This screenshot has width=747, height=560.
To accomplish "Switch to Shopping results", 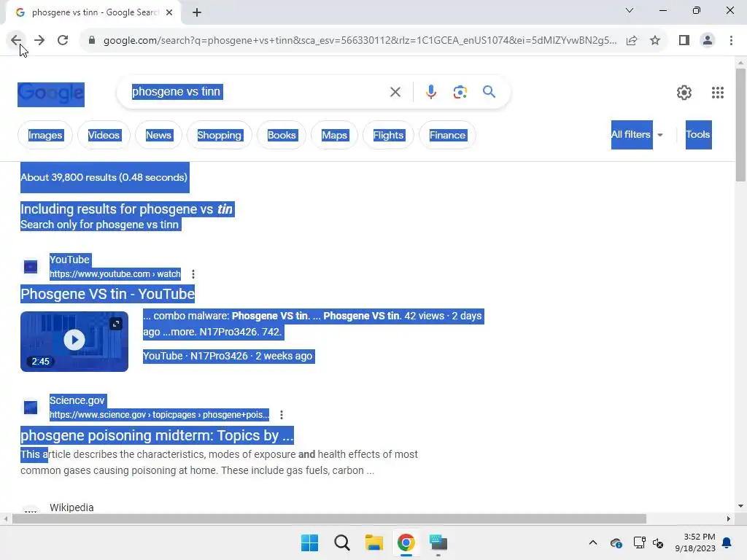I will (x=220, y=135).
